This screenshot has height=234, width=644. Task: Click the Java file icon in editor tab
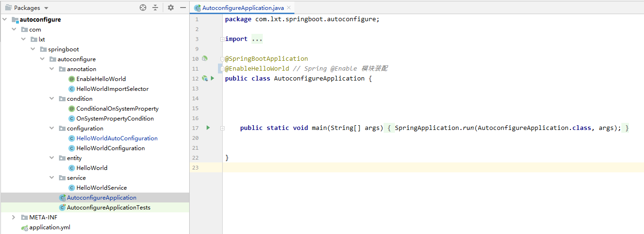point(197,8)
